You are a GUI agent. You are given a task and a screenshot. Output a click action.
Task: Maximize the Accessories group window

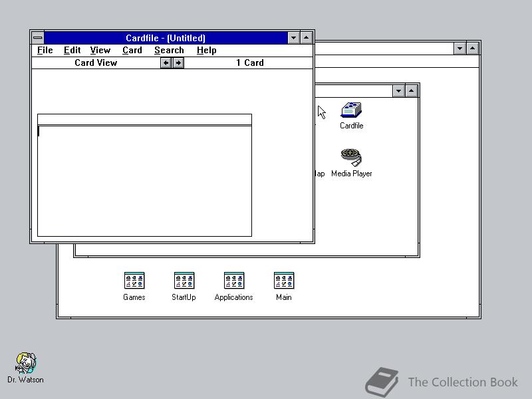coord(412,91)
